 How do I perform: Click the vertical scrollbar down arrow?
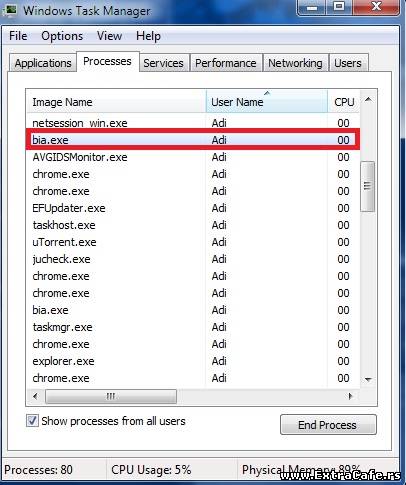(x=368, y=379)
